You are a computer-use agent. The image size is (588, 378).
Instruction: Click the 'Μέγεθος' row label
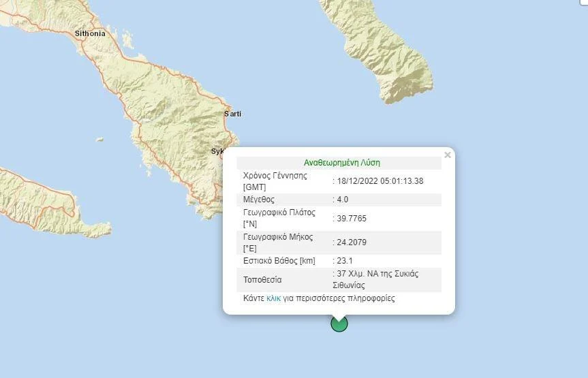pos(259,200)
